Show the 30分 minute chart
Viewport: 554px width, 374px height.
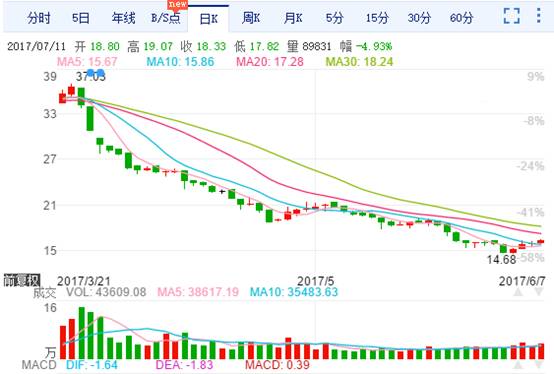click(419, 18)
